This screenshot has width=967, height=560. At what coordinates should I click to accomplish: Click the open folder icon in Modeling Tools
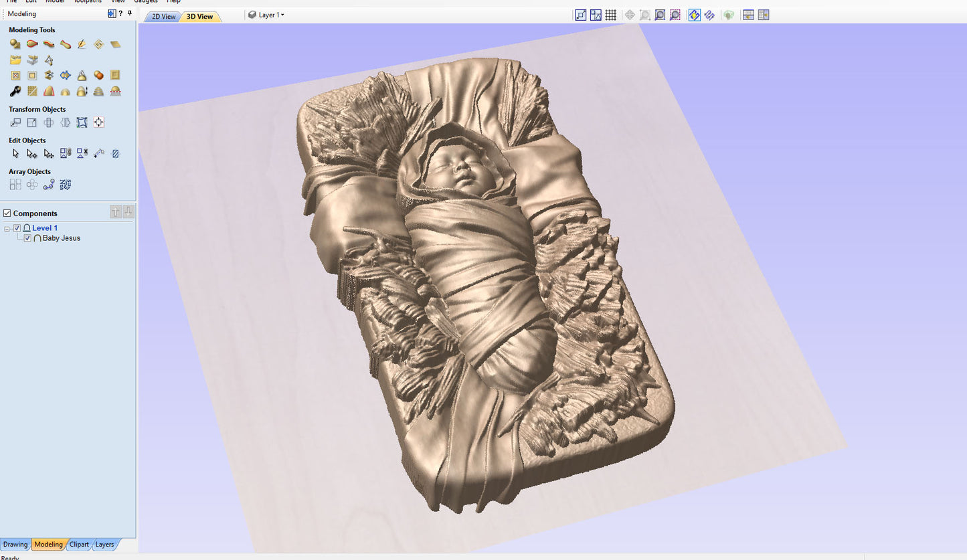pyautogui.click(x=15, y=60)
